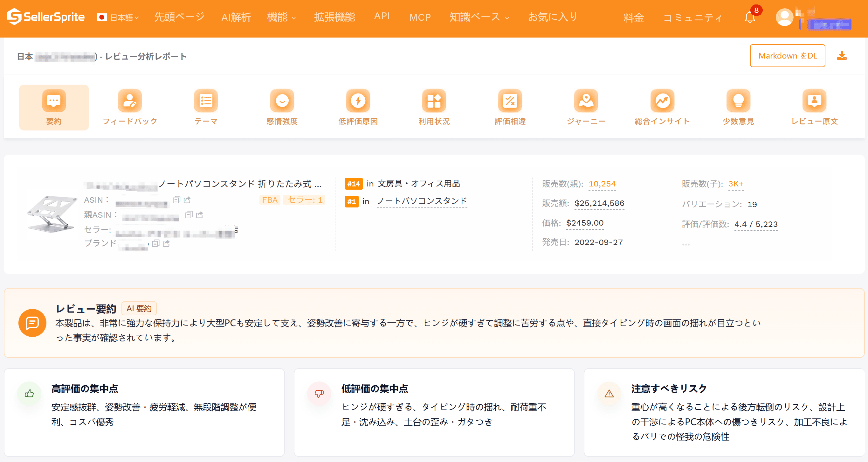The image size is (868, 462).
Task: Click the Markdown をDL button
Action: (788, 56)
